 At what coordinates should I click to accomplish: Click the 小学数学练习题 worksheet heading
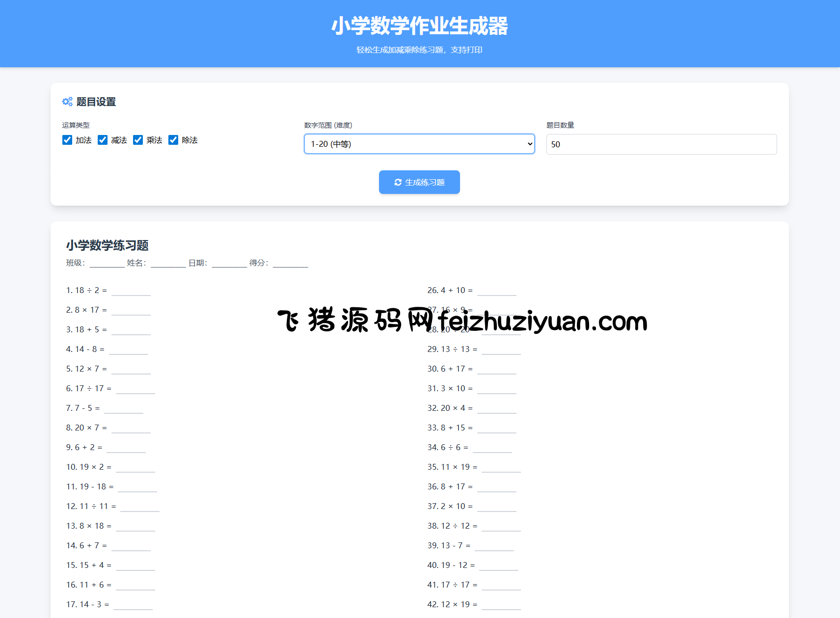pyautogui.click(x=108, y=245)
